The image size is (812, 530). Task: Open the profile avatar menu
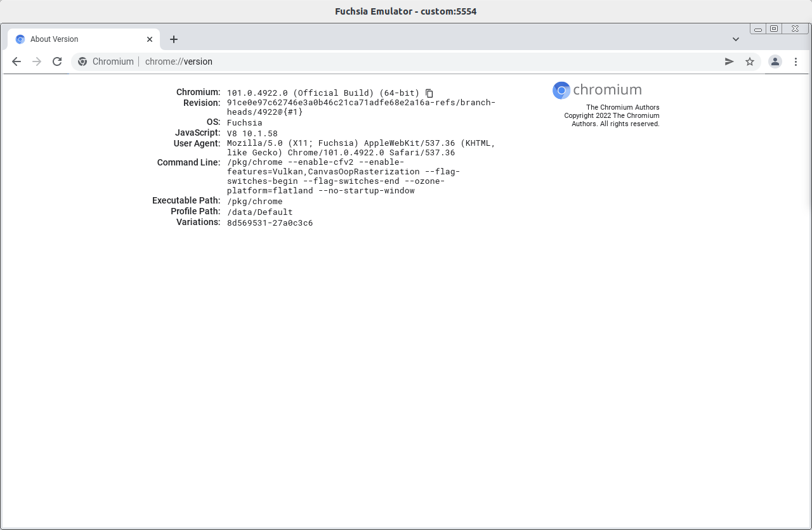[775, 61]
